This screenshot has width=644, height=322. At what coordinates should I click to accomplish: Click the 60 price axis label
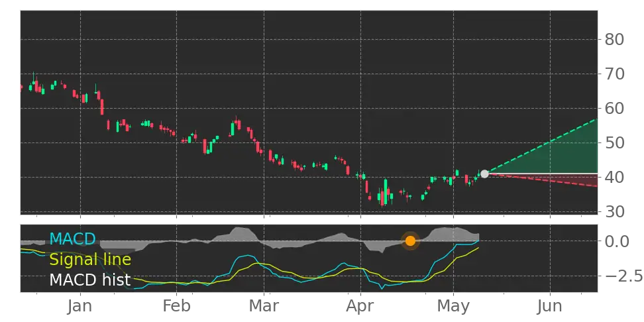614,109
